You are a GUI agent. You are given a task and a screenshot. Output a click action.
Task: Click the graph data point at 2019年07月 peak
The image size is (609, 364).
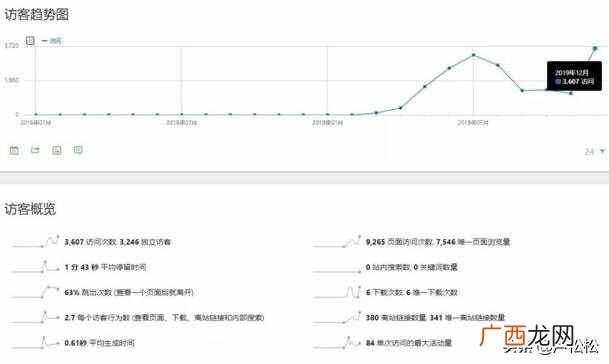473,55
